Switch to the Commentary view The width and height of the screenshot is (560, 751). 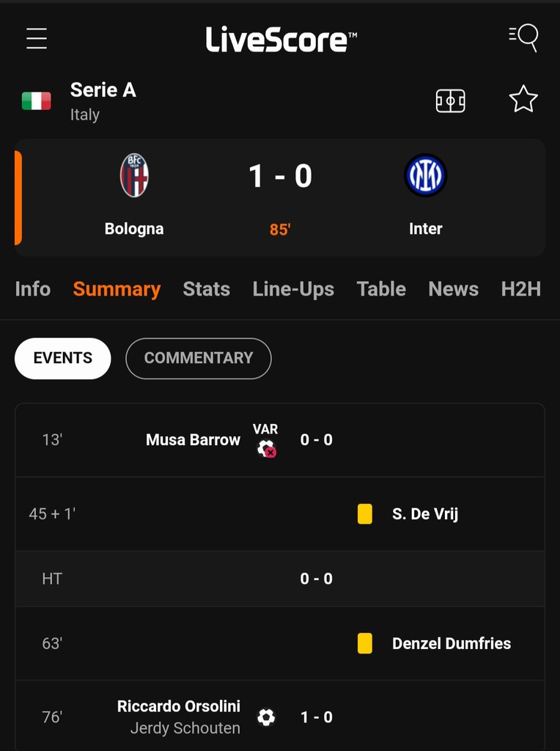(198, 358)
